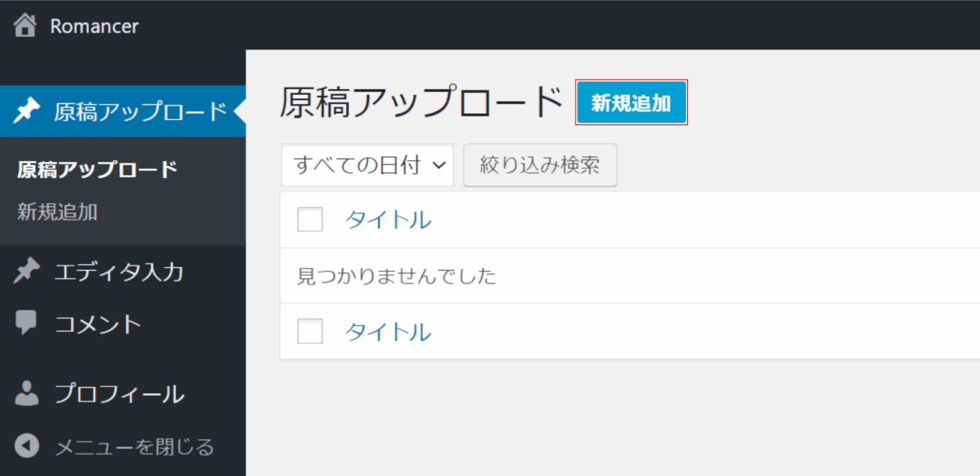Viewport: 980px width, 476px height.
Task: Click the bottom タイトル column link
Action: click(x=388, y=332)
